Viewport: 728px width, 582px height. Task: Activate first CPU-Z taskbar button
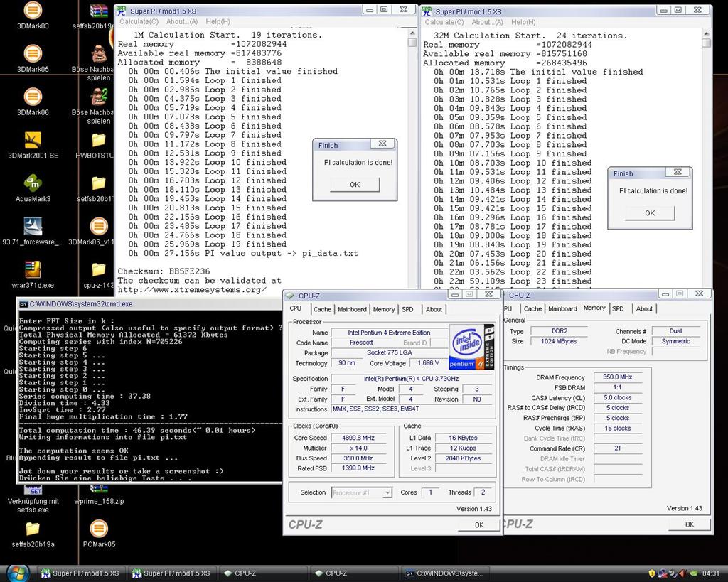[262, 573]
